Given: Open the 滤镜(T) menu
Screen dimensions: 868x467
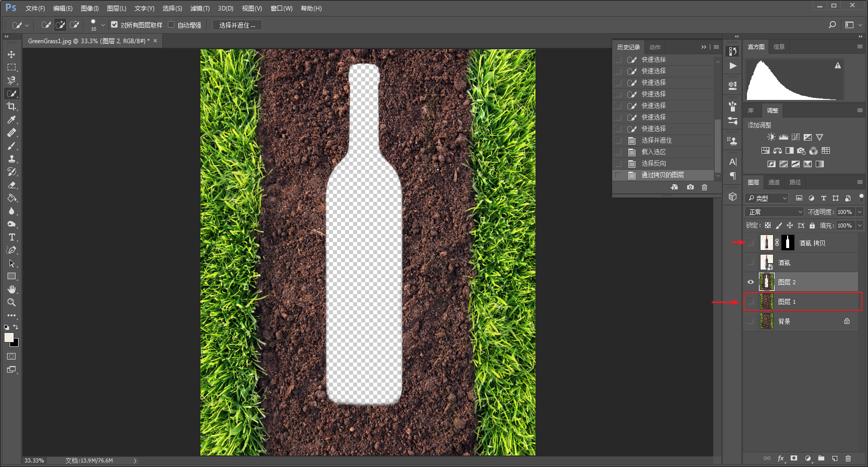Looking at the screenshot, I should tap(200, 9).
